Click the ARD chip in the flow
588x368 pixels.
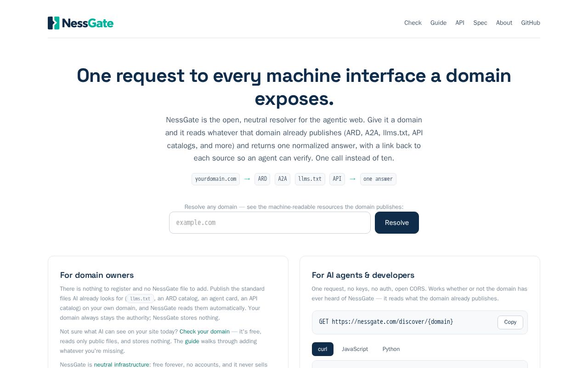(x=262, y=179)
